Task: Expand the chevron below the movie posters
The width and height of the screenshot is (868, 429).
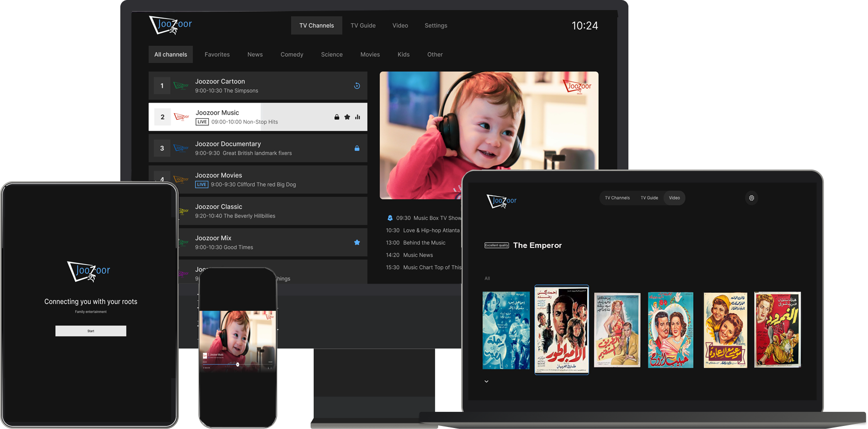Action: pos(486,382)
